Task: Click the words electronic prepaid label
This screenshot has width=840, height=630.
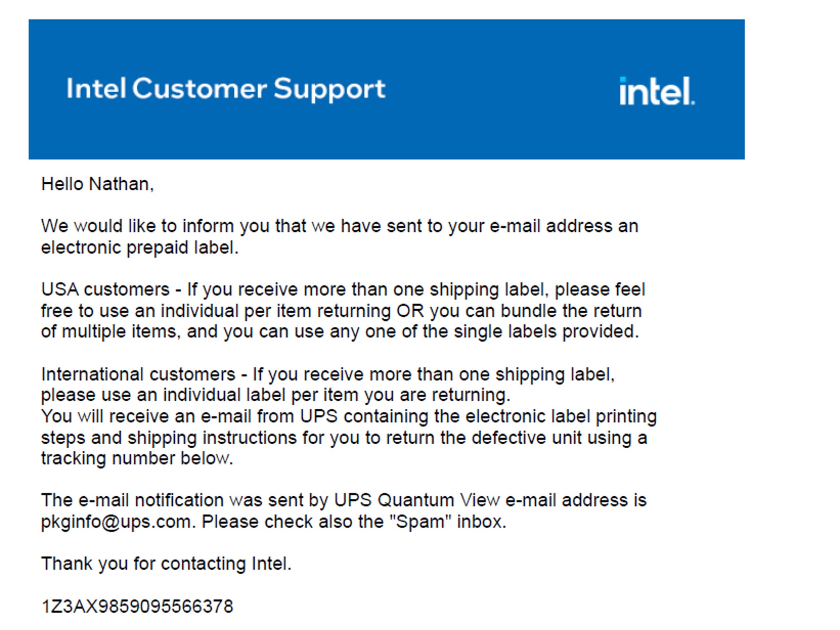Action: pyautogui.click(x=140, y=248)
